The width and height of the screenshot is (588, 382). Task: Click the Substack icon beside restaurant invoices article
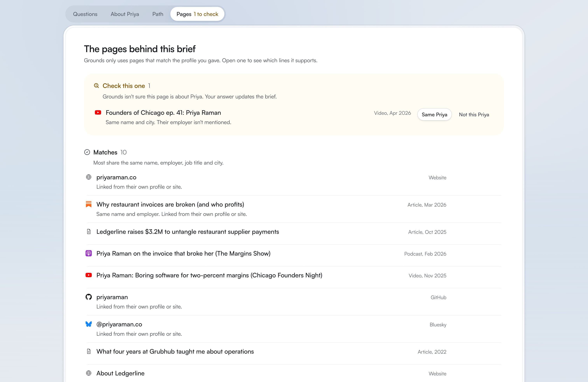[x=88, y=204]
